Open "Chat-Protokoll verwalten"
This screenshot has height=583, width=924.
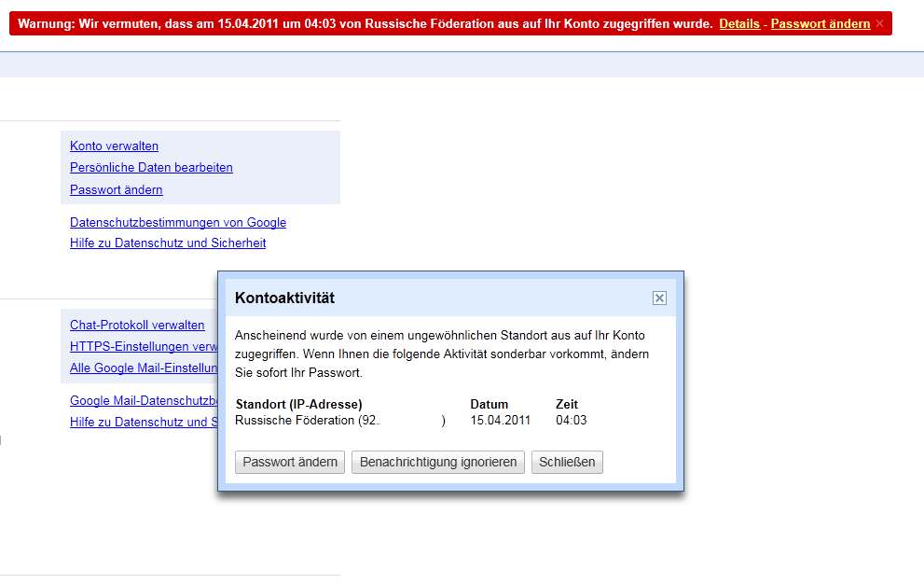coord(137,325)
